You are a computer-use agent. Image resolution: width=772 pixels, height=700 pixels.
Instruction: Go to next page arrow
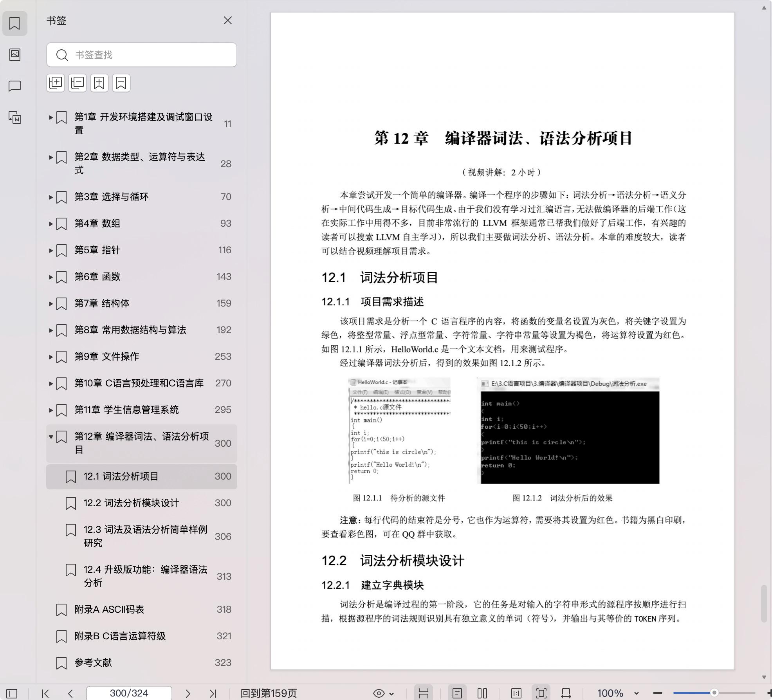point(188,693)
